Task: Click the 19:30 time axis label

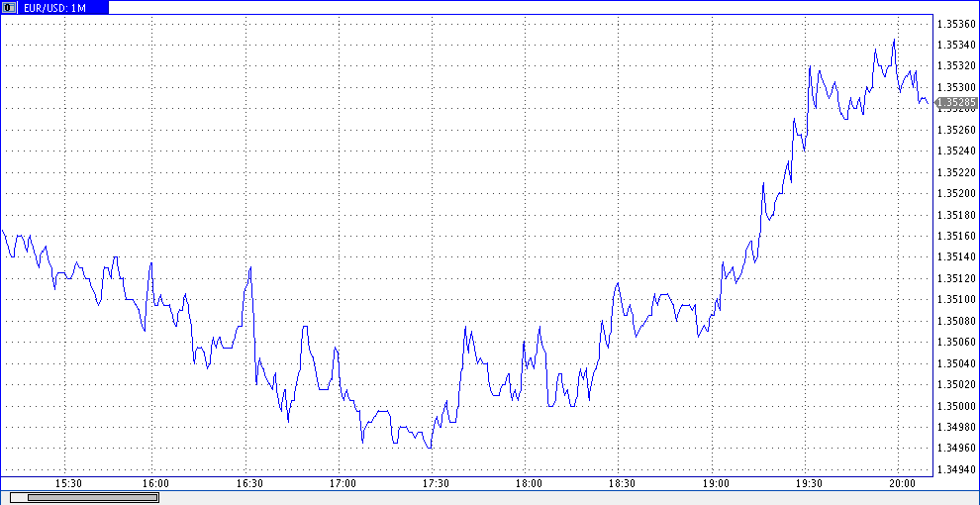Action: pos(809,484)
